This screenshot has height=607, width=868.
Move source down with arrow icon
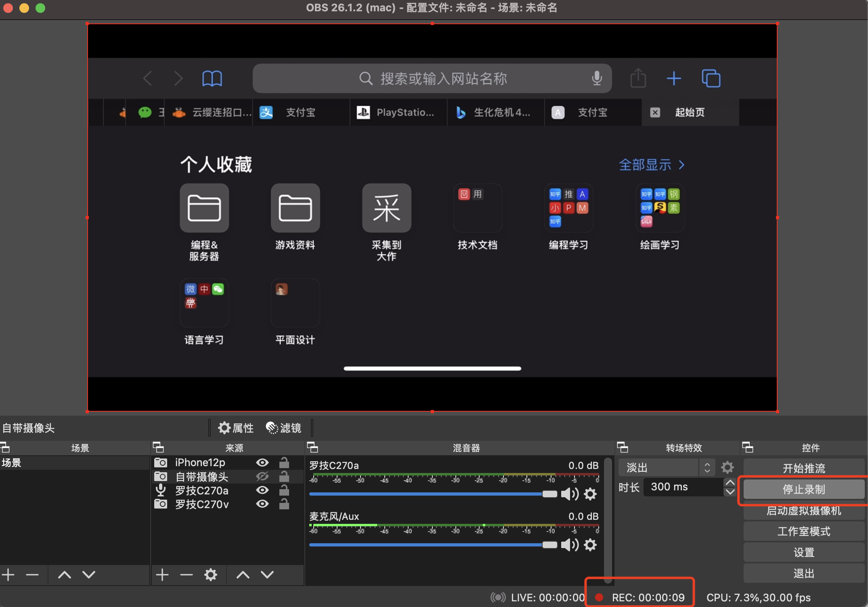(267, 574)
